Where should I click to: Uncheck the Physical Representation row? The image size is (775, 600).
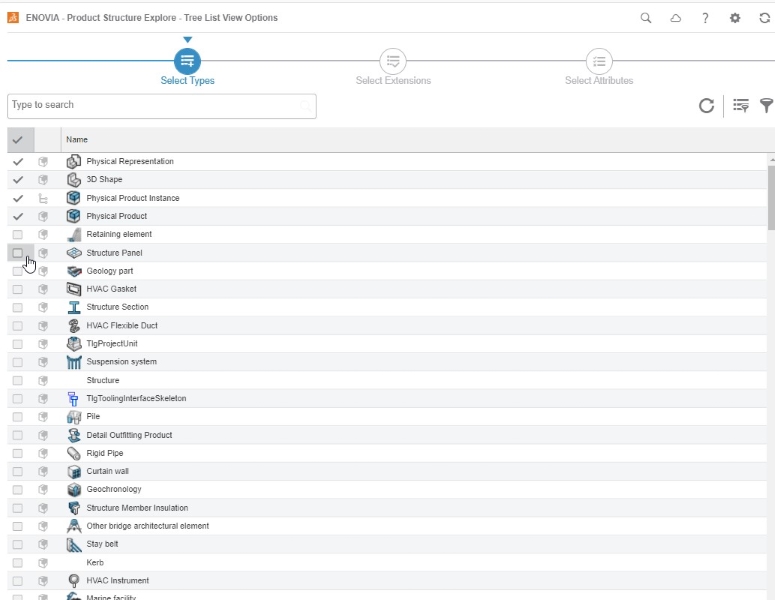click(x=18, y=161)
